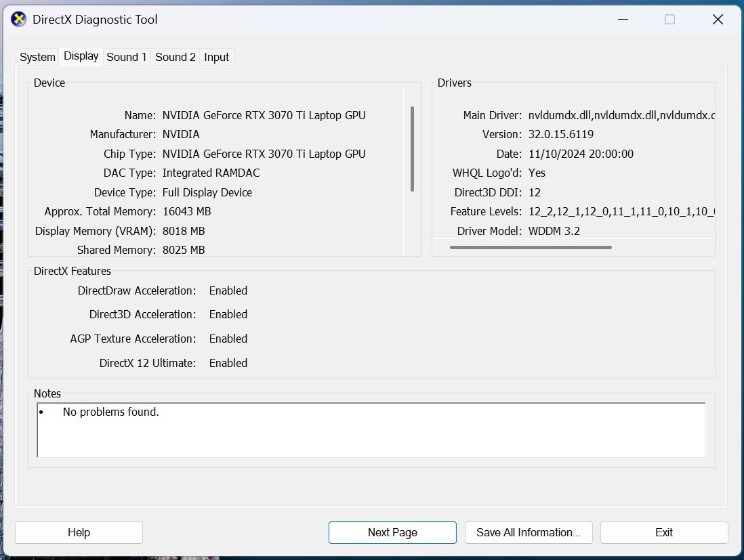Click the Next Page button
Image resolution: width=744 pixels, height=560 pixels.
[x=392, y=532]
